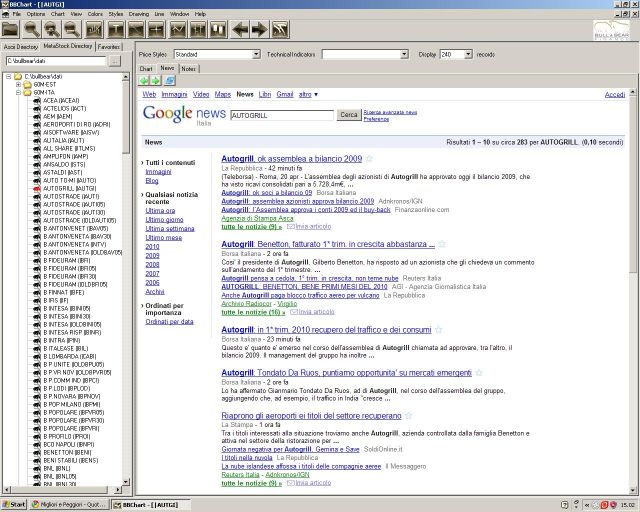
Task: Open the Technical Indicators dropdown
Action: click(x=404, y=54)
